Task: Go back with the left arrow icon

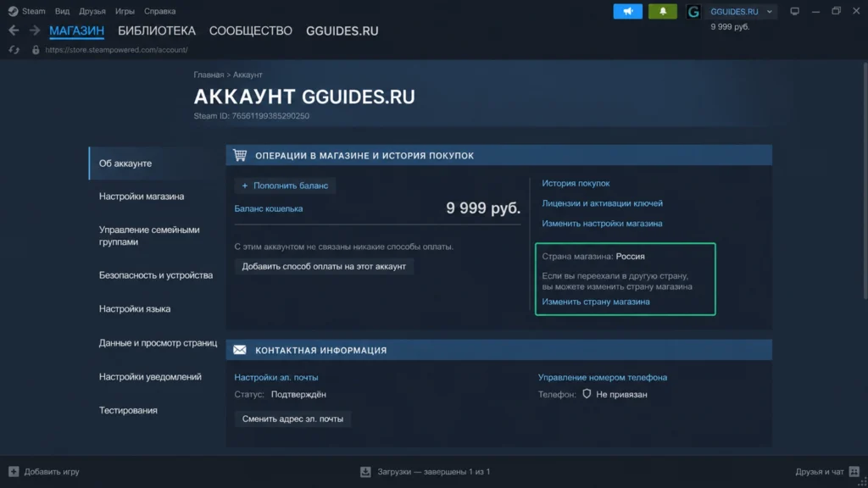Action: click(x=14, y=31)
